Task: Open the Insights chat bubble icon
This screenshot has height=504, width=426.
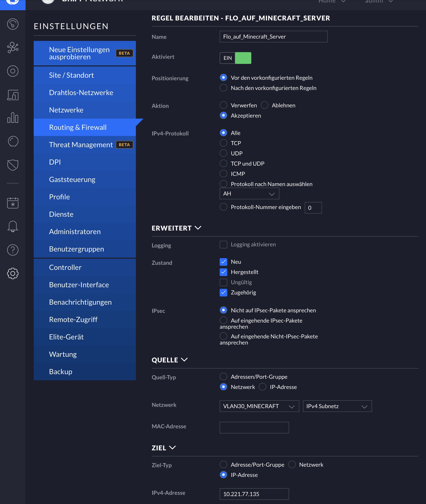Action: [13, 141]
